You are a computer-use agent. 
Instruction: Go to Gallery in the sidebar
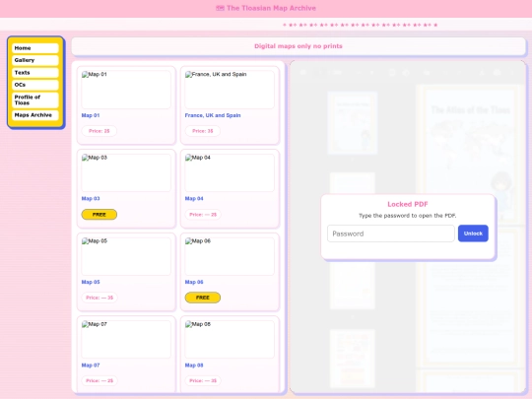pos(34,60)
